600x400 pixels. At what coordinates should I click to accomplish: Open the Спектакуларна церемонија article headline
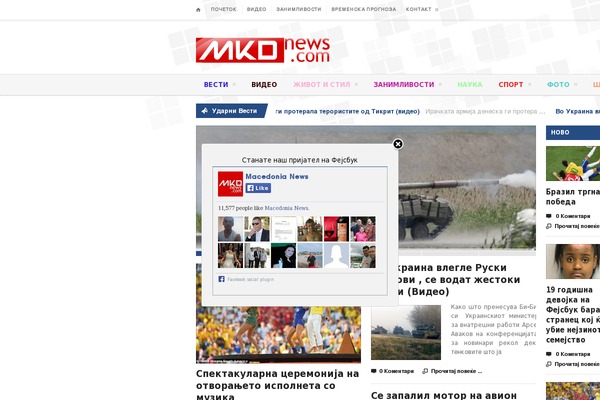pos(277,385)
